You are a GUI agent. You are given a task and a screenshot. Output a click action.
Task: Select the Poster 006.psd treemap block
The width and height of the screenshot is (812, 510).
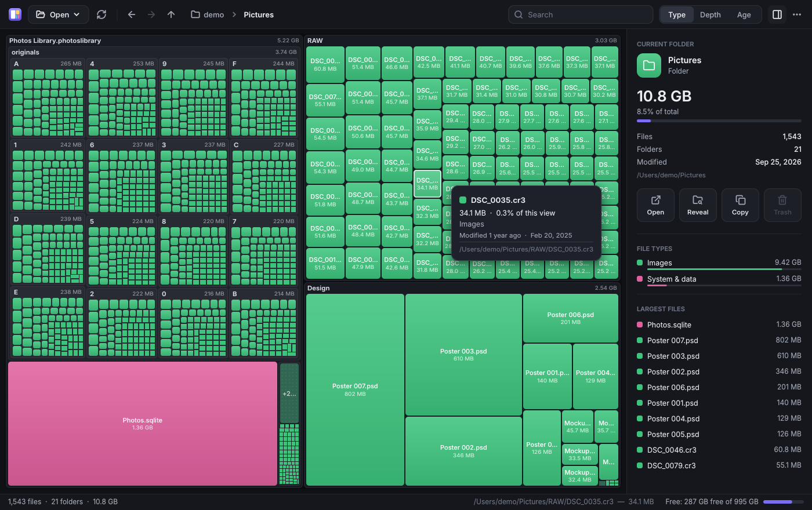[571, 318]
